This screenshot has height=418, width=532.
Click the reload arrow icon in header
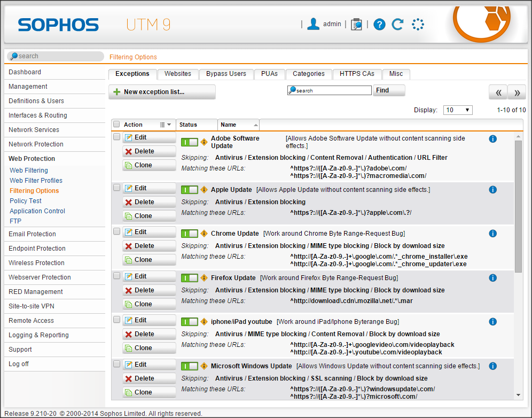click(x=397, y=24)
